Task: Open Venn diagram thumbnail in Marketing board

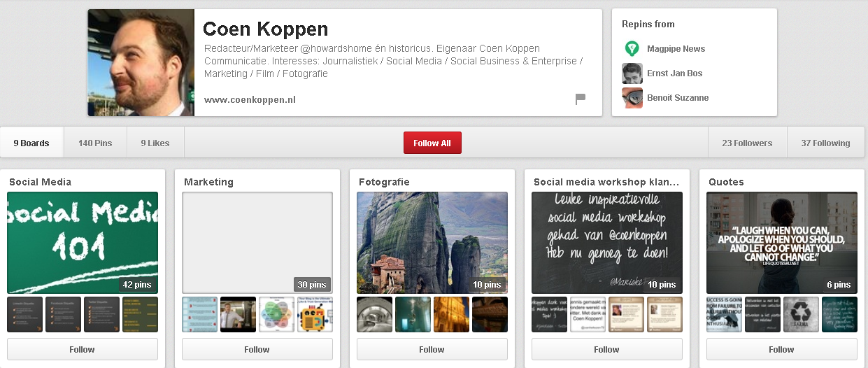Action: point(276,314)
